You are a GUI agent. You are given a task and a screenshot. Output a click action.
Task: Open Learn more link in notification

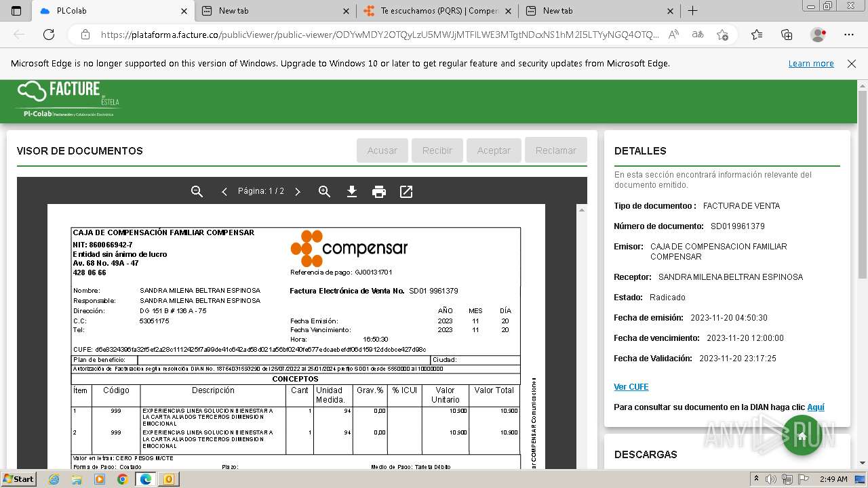click(811, 64)
